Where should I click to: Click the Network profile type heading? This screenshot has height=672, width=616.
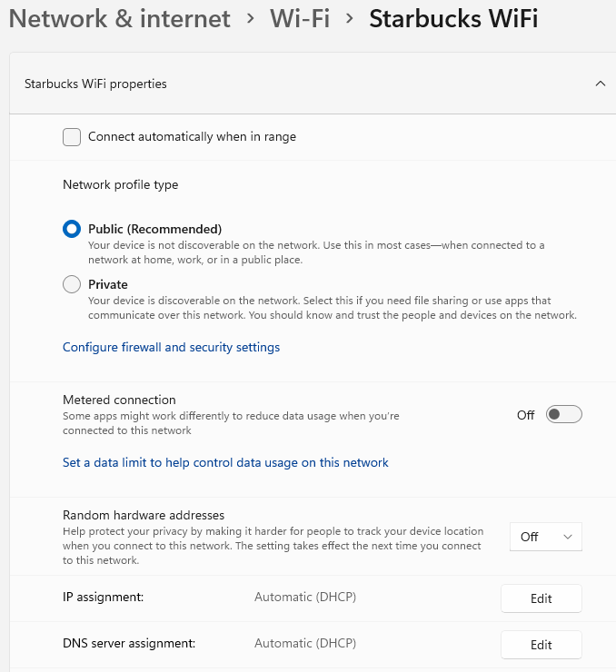[120, 184]
